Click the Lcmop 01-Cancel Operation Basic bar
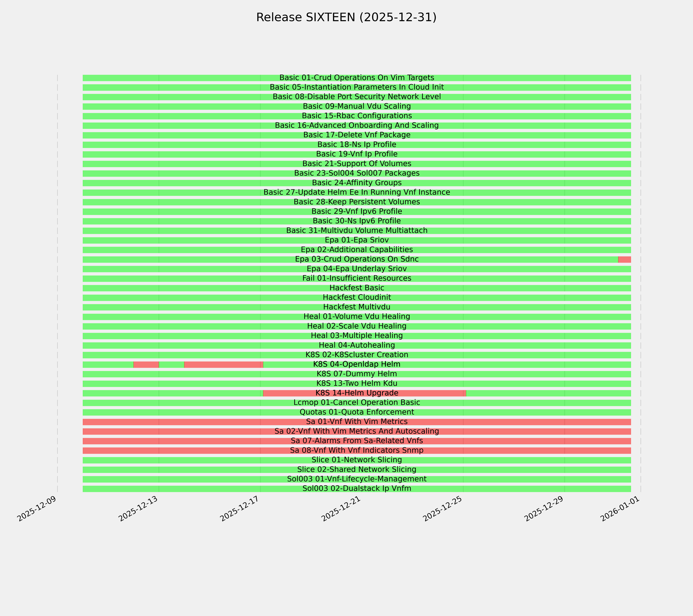 tap(357, 402)
